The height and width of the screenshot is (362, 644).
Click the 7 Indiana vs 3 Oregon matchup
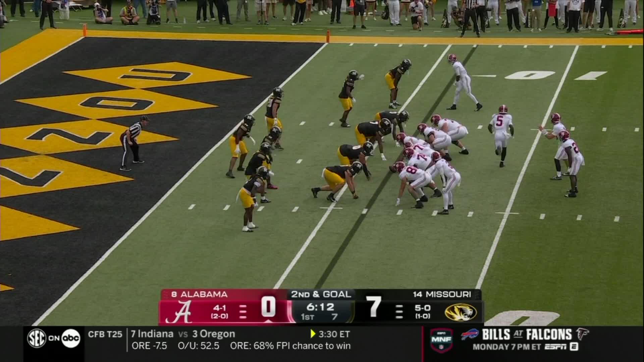[183, 334]
